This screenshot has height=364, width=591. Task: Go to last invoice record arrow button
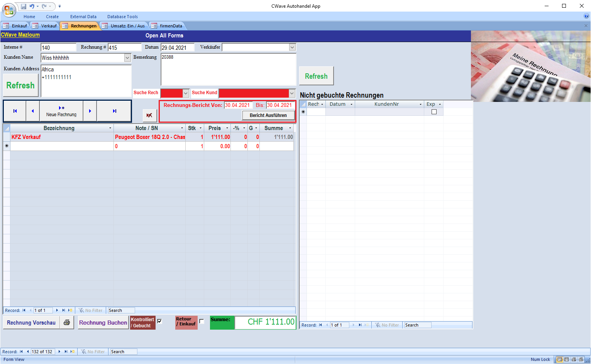[114, 111]
